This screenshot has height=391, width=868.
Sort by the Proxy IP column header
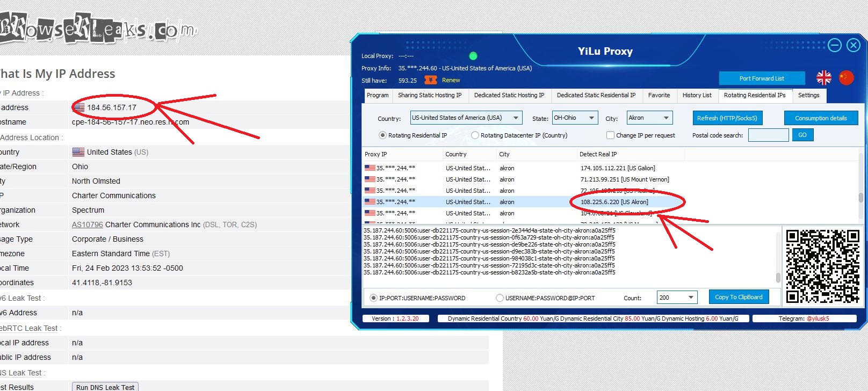click(402, 154)
